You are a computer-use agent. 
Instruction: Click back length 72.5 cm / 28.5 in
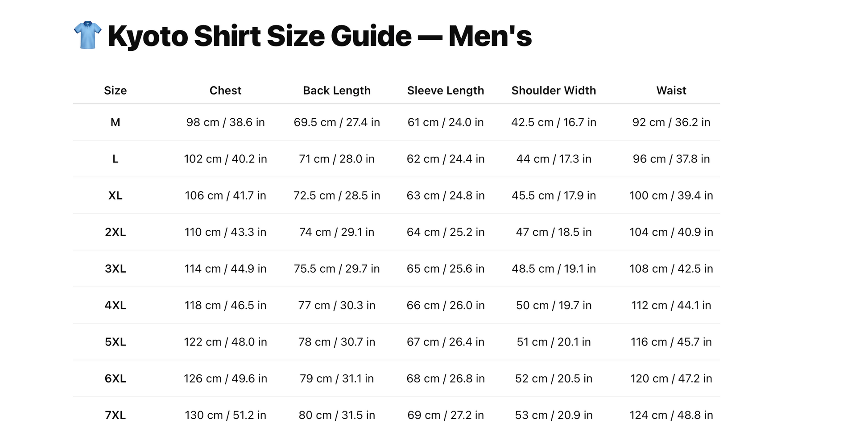(x=337, y=195)
